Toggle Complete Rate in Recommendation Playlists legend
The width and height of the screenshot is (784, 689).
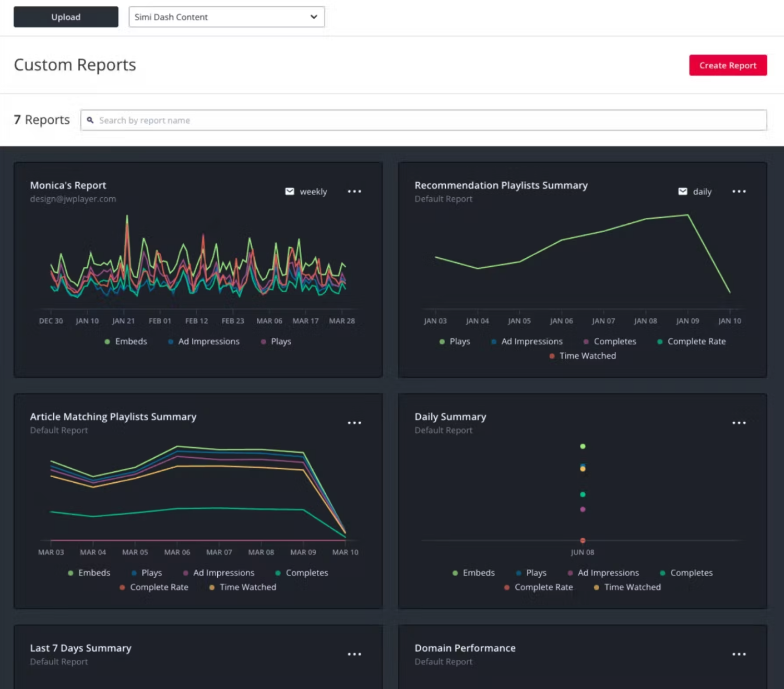coord(692,341)
